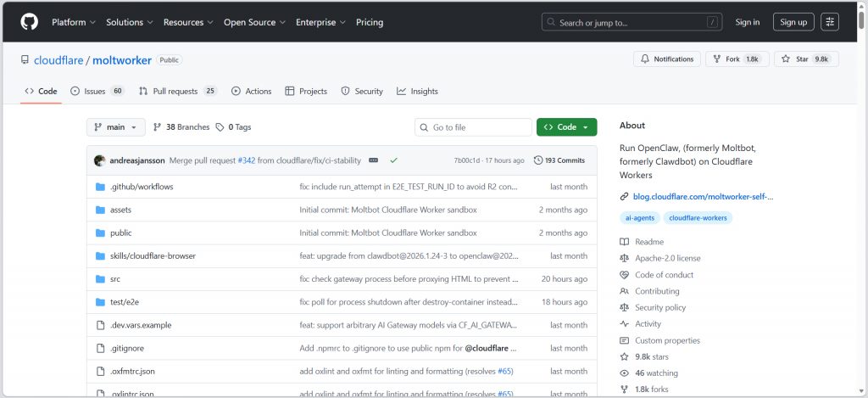The width and height of the screenshot is (868, 398).
Task: Open commit hash 7b00c1d
Action: point(467,160)
